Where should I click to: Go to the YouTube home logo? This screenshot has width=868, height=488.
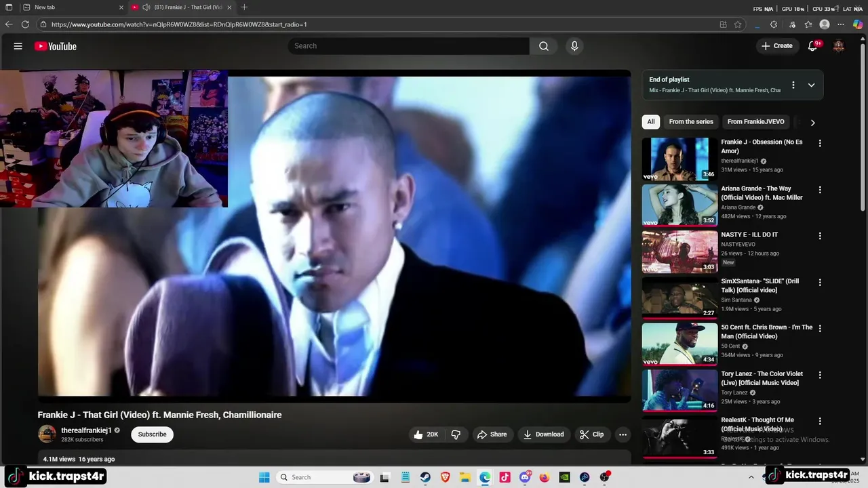(56, 46)
